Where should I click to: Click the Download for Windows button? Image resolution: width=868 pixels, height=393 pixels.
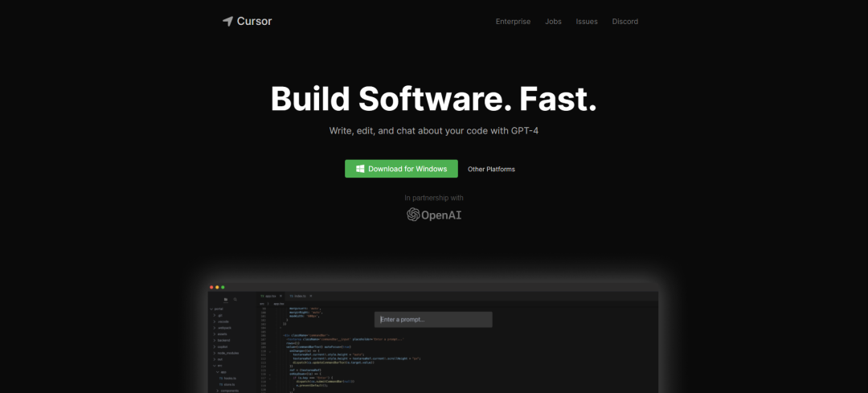pyautogui.click(x=401, y=169)
